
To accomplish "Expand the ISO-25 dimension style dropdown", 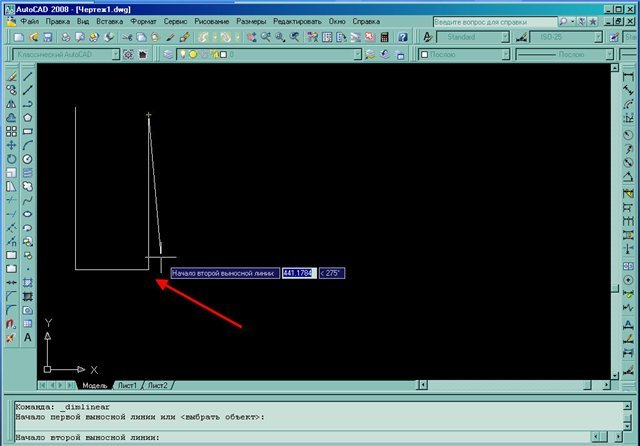I will point(598,38).
